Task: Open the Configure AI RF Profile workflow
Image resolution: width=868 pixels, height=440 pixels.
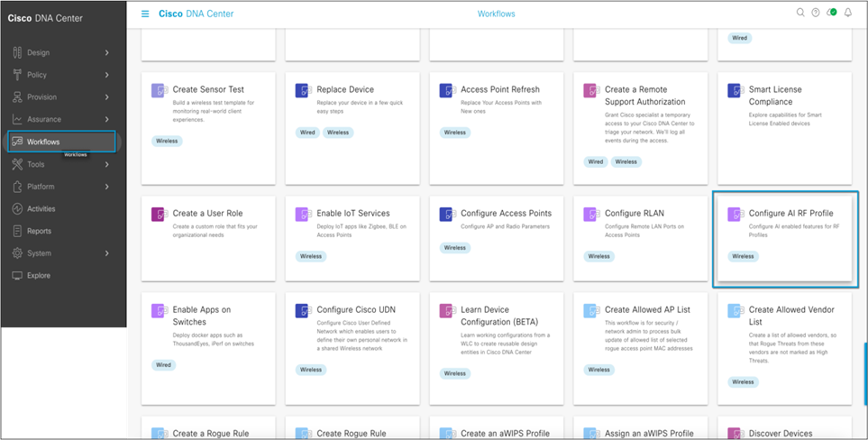Action: (x=784, y=239)
